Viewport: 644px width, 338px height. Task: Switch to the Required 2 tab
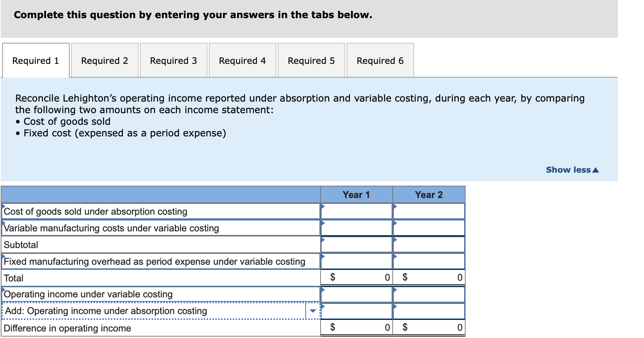pos(104,60)
